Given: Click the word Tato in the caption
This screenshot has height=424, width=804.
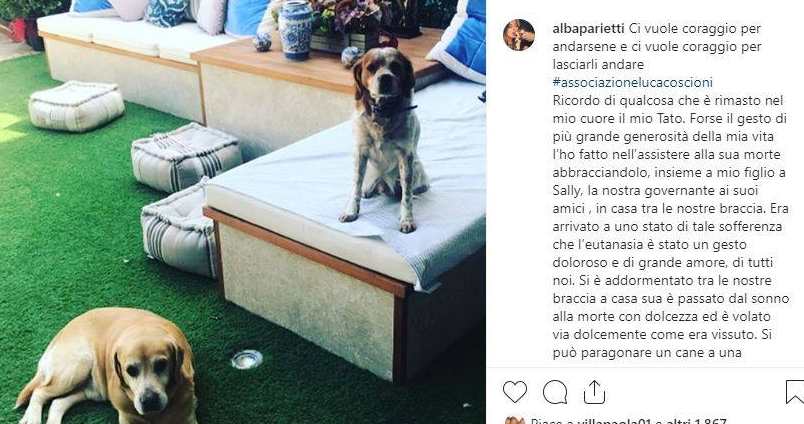Looking at the screenshot, I should (x=669, y=118).
